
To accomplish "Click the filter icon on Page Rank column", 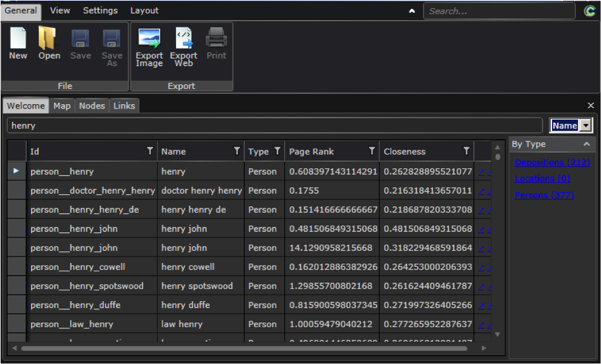I will coord(372,151).
